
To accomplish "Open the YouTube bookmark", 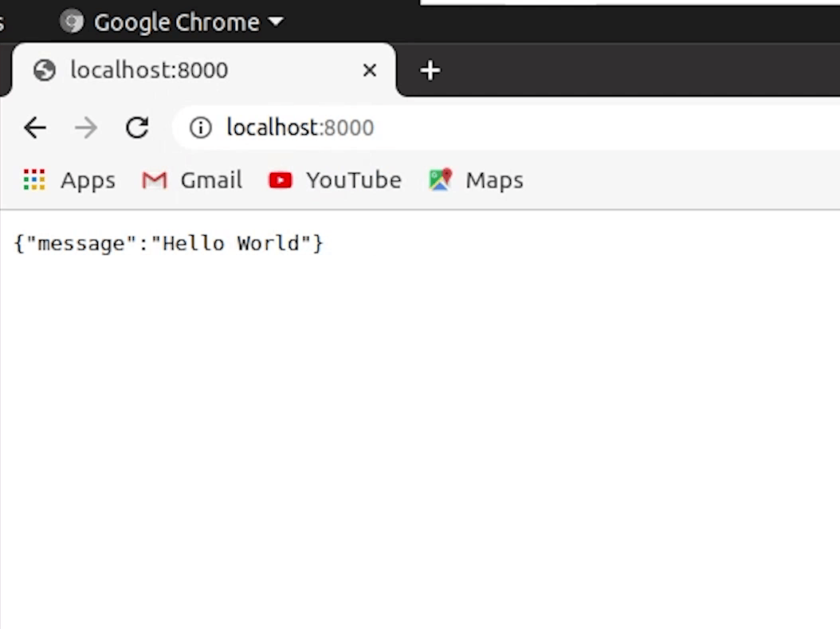I will pyautogui.click(x=353, y=180).
